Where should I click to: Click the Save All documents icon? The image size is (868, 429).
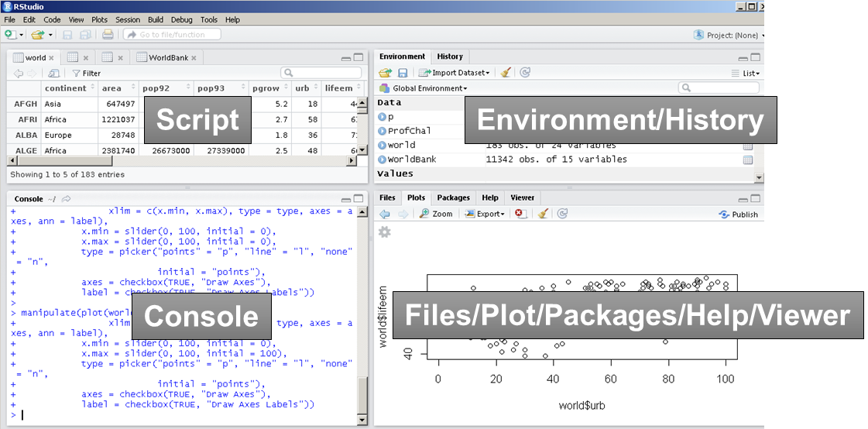84,35
